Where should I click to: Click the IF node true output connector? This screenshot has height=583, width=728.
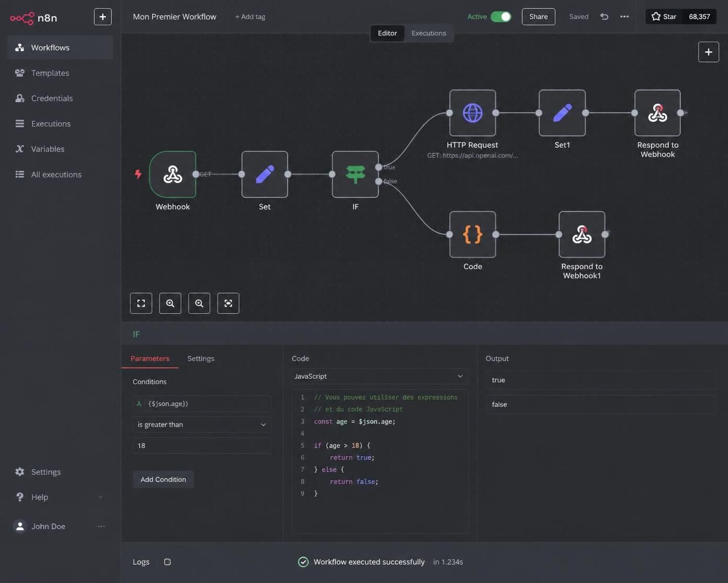[x=379, y=167]
